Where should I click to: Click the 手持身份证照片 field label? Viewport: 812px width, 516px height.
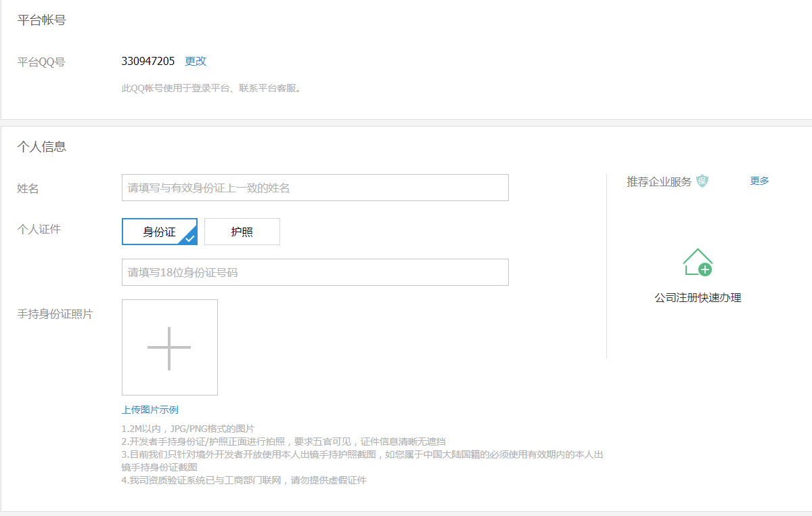click(x=55, y=314)
